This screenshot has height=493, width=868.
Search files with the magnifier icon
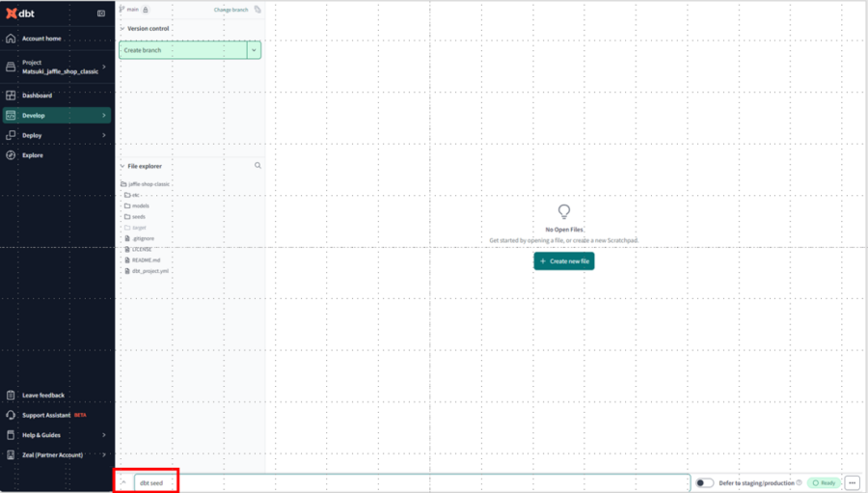[258, 166]
